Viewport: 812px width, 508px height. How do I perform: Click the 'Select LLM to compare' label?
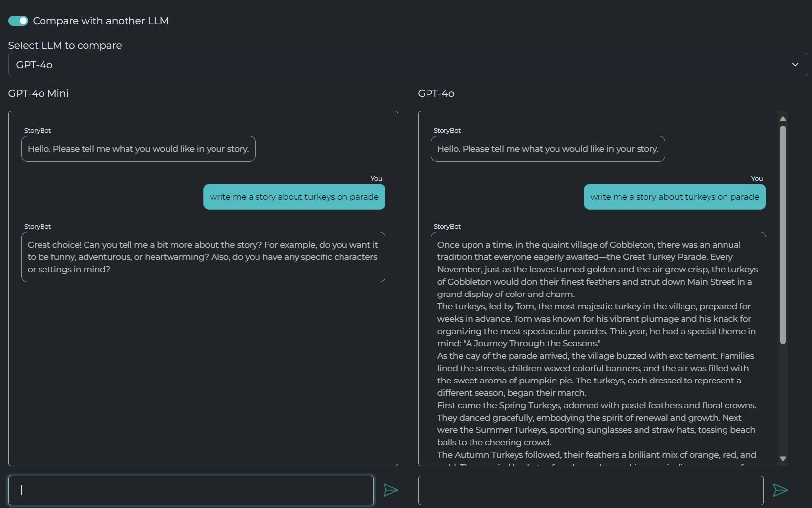tap(65, 45)
